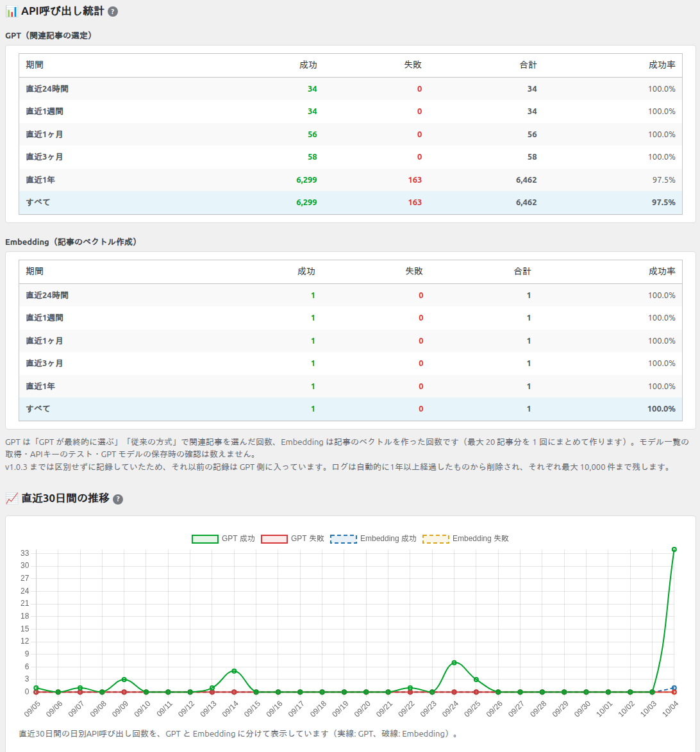This screenshot has width=700, height=752.
Task: Click 成功率 header in GPT table
Action: point(662,65)
